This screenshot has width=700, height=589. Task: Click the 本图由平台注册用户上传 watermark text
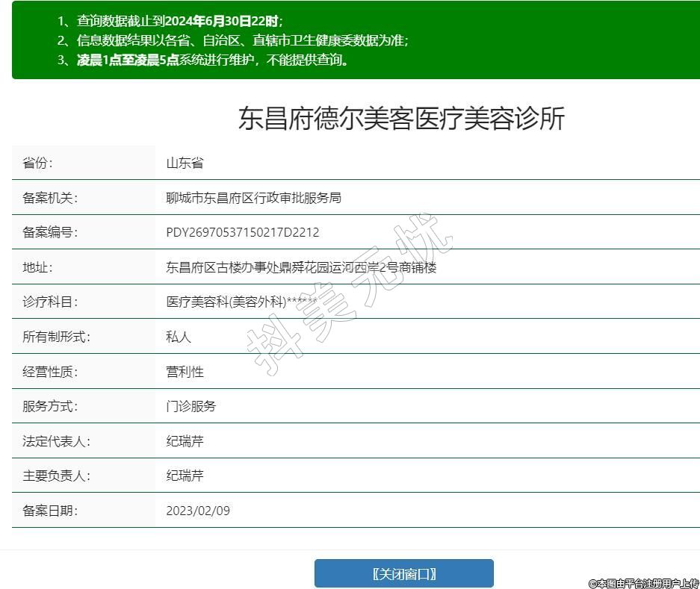[643, 583]
